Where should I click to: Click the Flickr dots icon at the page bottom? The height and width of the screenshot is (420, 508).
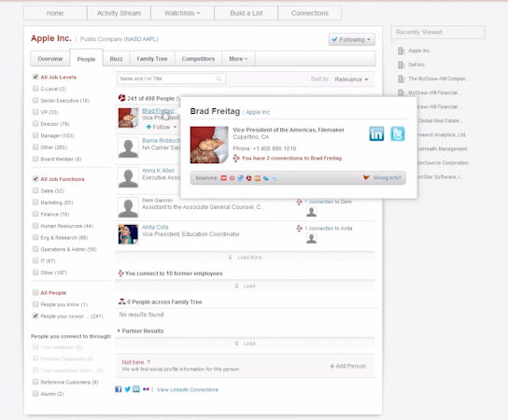(x=146, y=389)
